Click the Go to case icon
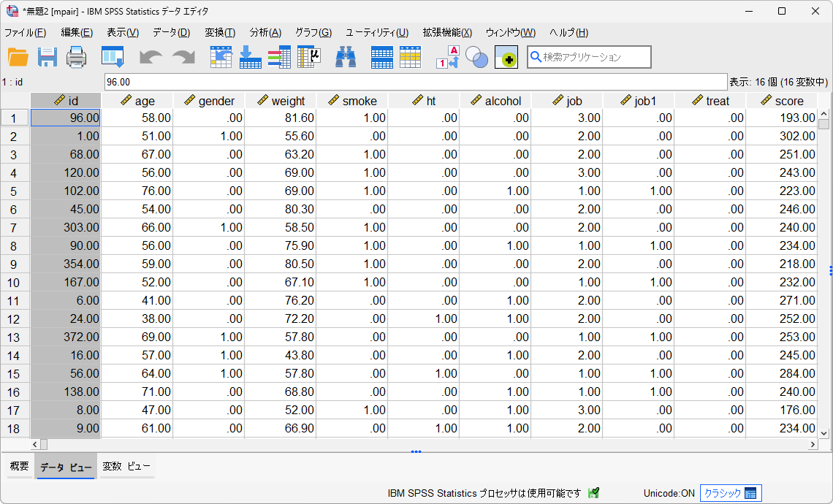833x504 pixels. click(x=221, y=57)
